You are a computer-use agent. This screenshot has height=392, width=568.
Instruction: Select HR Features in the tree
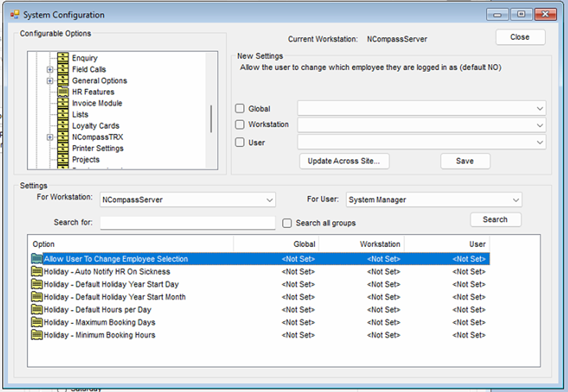tap(93, 91)
